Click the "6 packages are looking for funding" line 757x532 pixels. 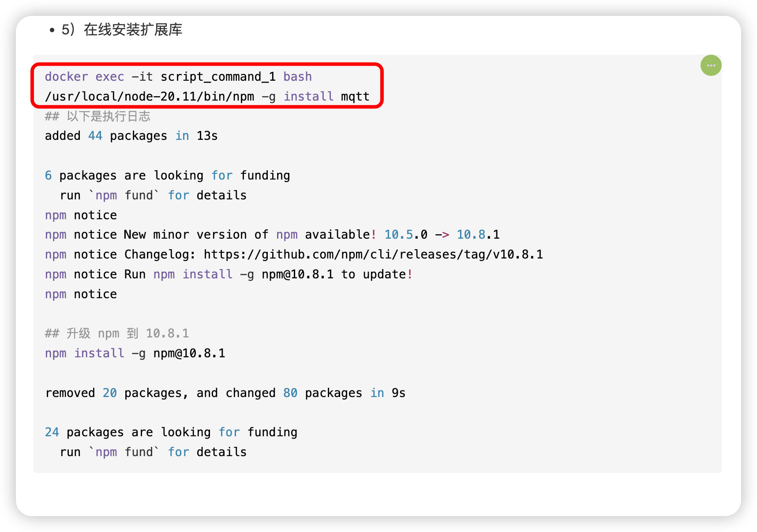coord(167,176)
